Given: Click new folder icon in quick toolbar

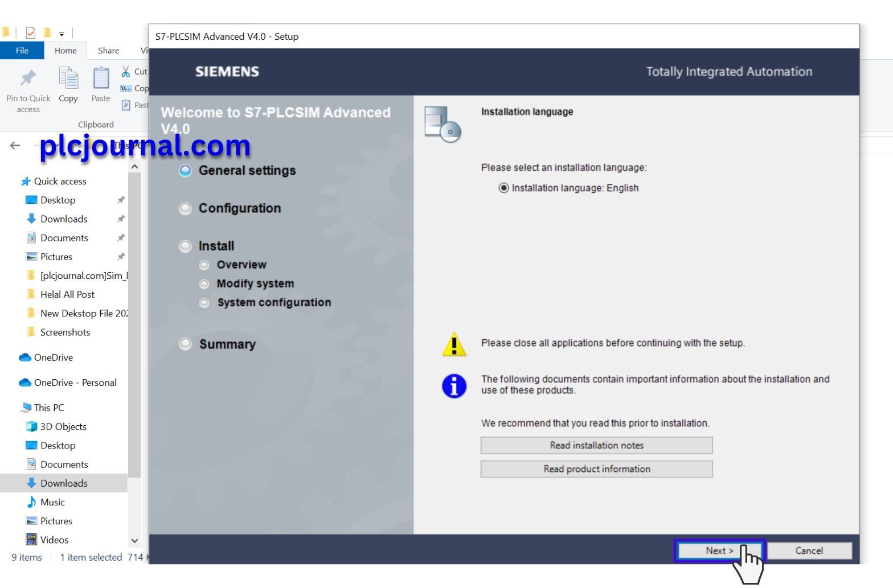Looking at the screenshot, I should (x=47, y=33).
